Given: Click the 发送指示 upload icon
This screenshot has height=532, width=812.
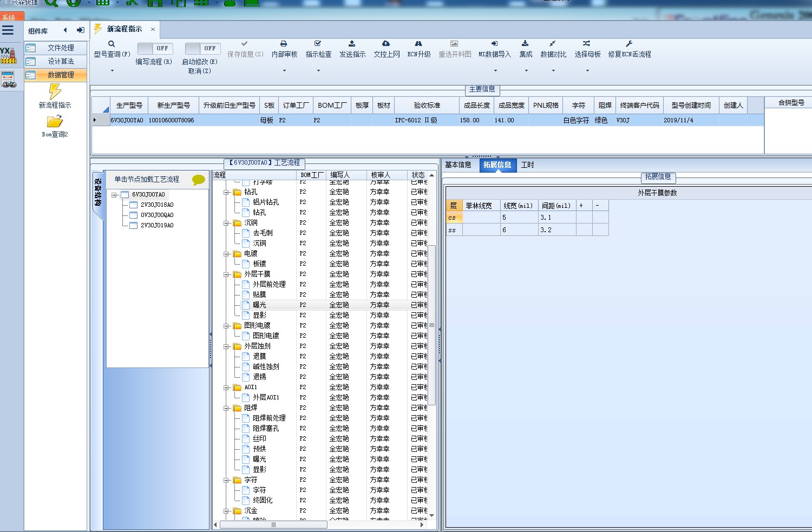Looking at the screenshot, I should click(352, 43).
